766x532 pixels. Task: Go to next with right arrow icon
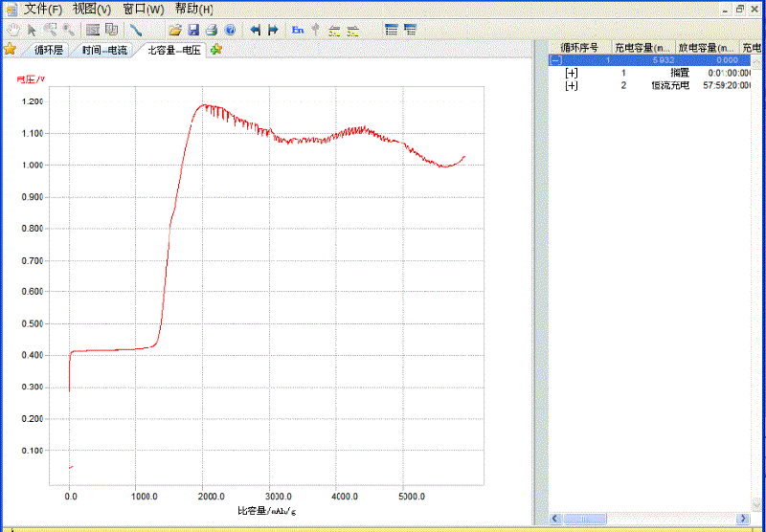[274, 30]
